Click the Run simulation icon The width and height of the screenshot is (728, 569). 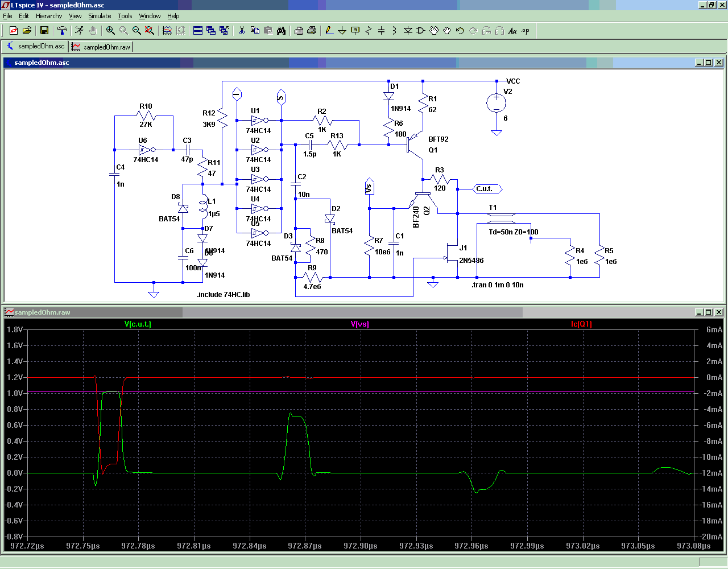tap(79, 31)
